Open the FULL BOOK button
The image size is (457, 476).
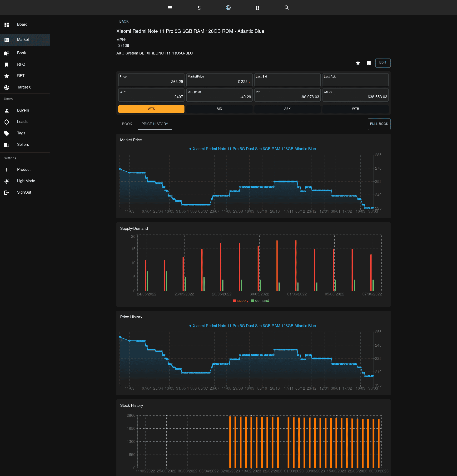click(x=379, y=124)
